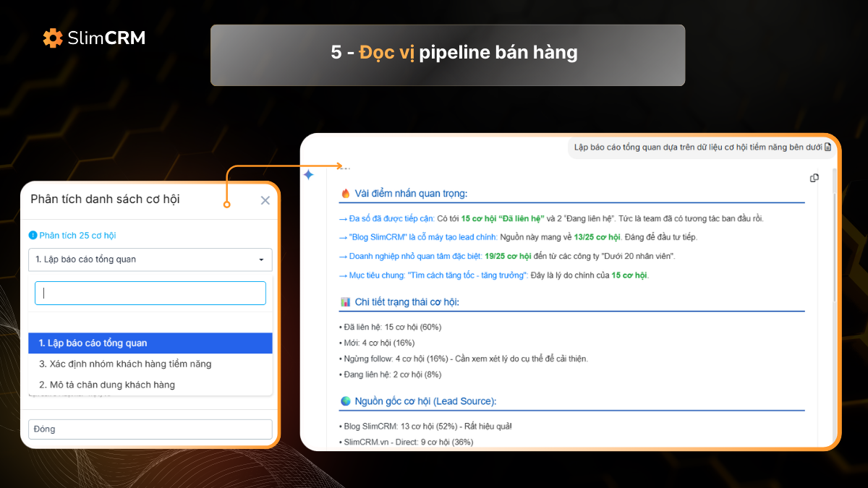Image resolution: width=868 pixels, height=488 pixels.
Task: Click the SlimCRM gear logo
Action: (51, 38)
